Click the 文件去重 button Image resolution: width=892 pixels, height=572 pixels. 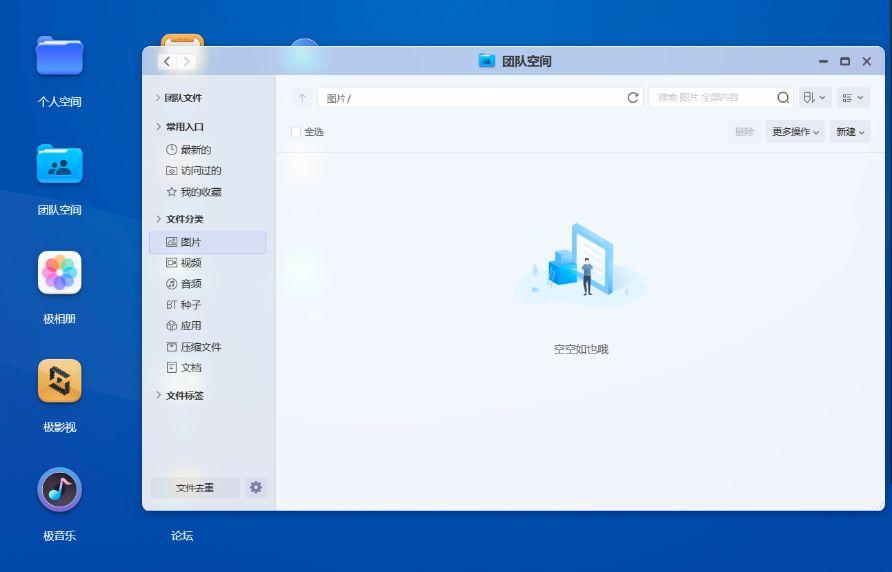click(195, 488)
